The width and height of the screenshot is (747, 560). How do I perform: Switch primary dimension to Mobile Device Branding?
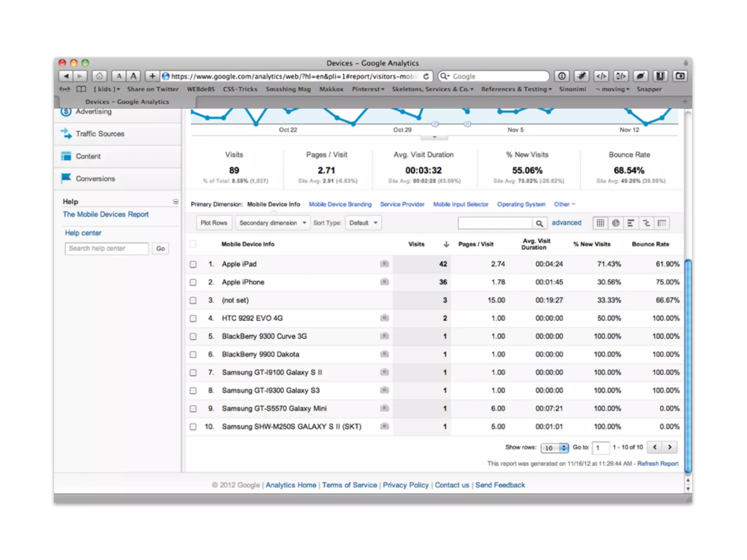point(340,204)
